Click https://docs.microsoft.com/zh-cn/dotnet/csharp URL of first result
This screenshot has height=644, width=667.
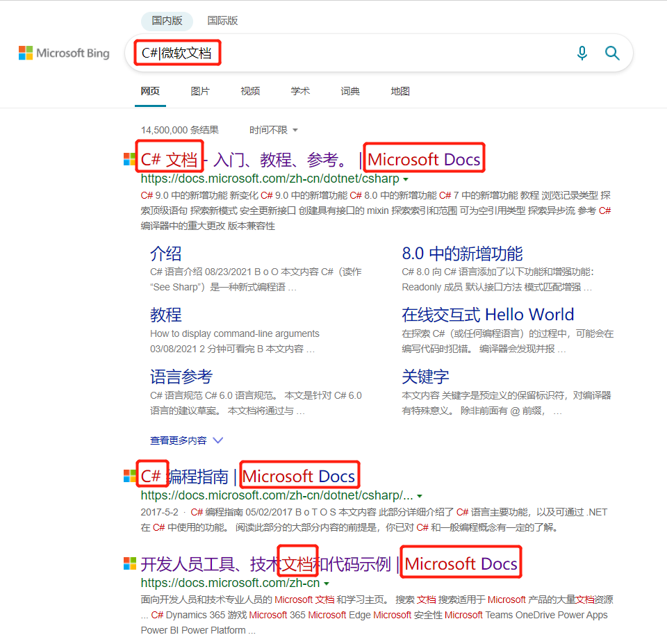(270, 179)
